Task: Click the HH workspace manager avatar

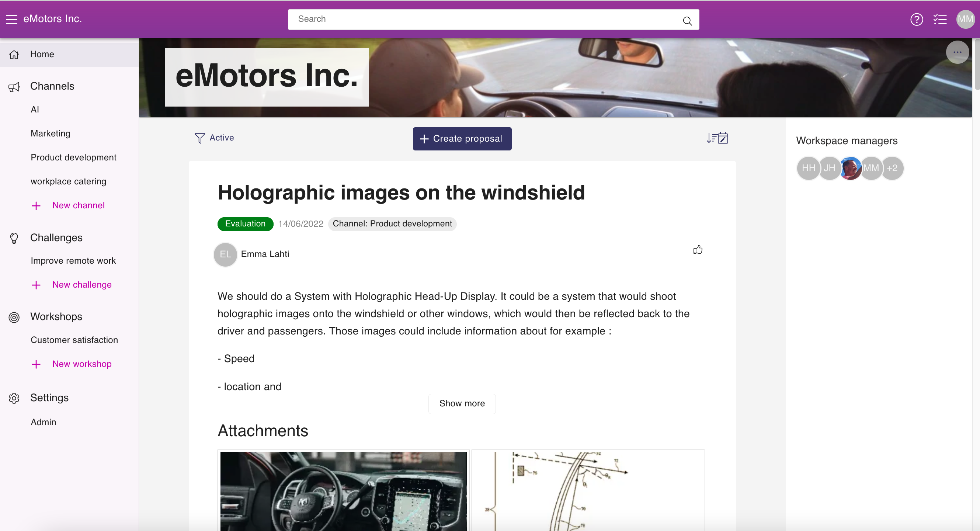Action: (809, 168)
